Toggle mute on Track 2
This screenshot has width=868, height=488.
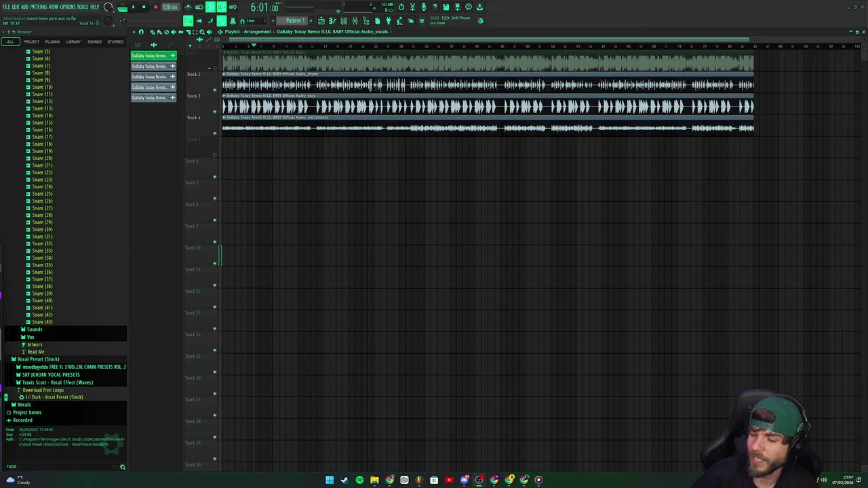pos(215,89)
